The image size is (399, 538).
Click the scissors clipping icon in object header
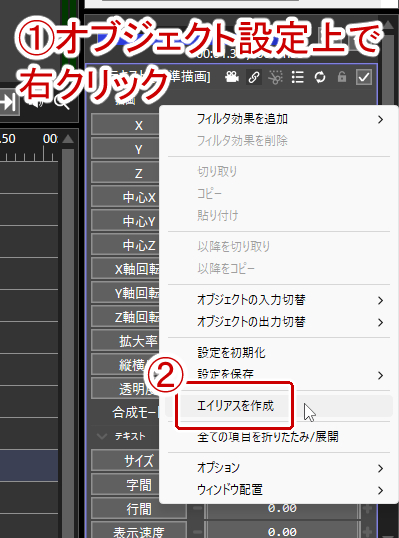[275, 77]
